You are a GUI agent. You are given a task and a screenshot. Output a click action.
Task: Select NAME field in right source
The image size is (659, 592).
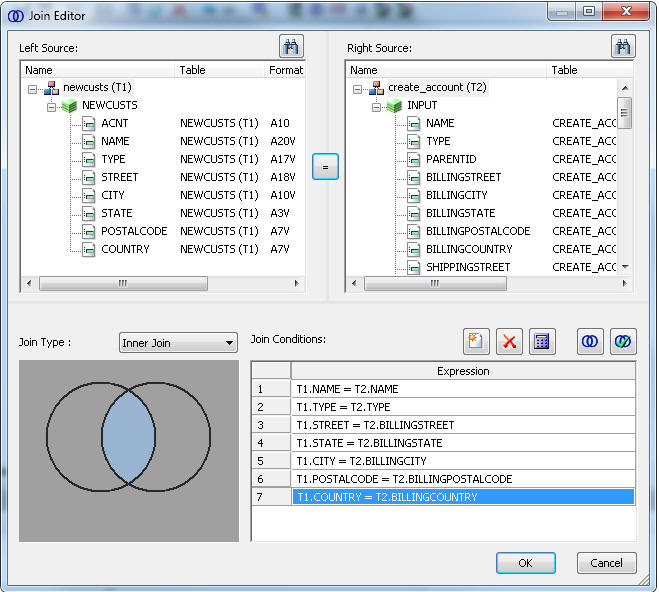coord(440,124)
